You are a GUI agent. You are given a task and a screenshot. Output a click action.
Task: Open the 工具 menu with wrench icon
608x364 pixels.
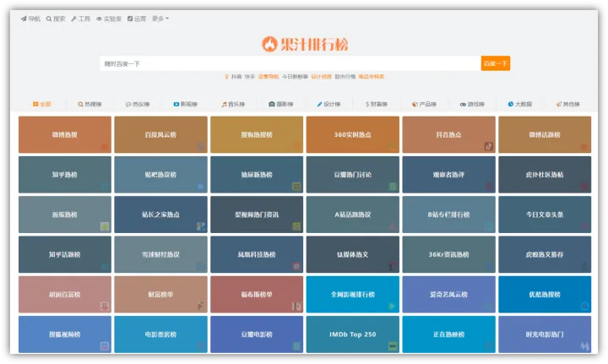tap(81, 19)
